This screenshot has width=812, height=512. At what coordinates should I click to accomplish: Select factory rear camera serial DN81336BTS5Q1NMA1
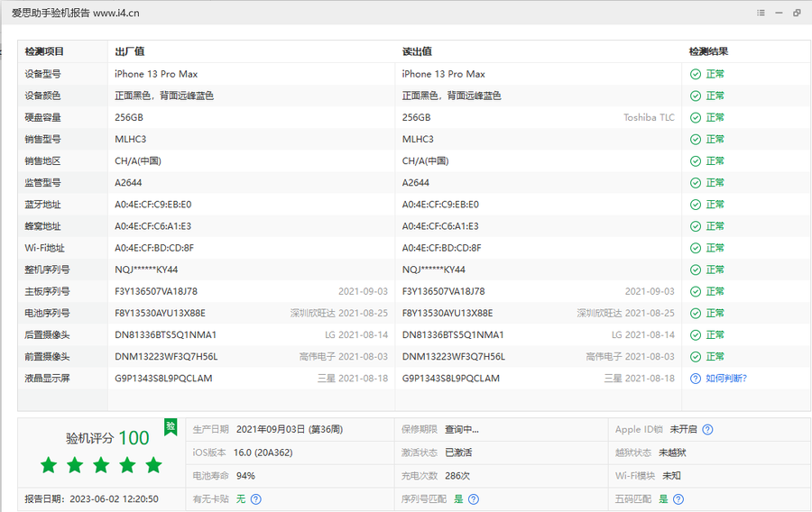pyautogui.click(x=166, y=334)
